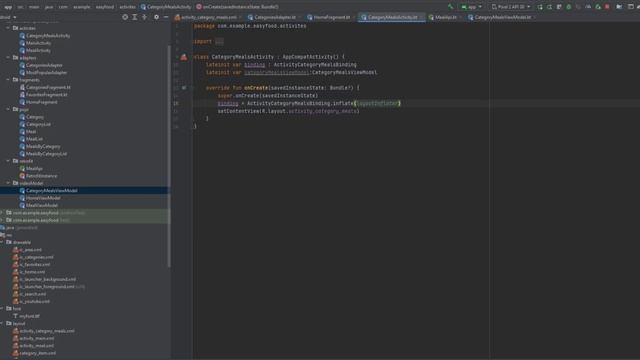This screenshot has height=360, width=640.
Task: Open ic_search.xml drawable file
Action: point(29,294)
